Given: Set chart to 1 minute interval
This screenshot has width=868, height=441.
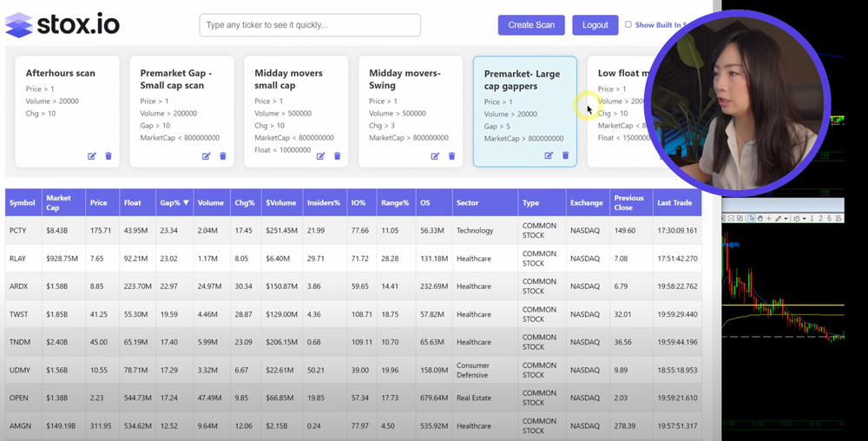Looking at the screenshot, I should 812,219.
